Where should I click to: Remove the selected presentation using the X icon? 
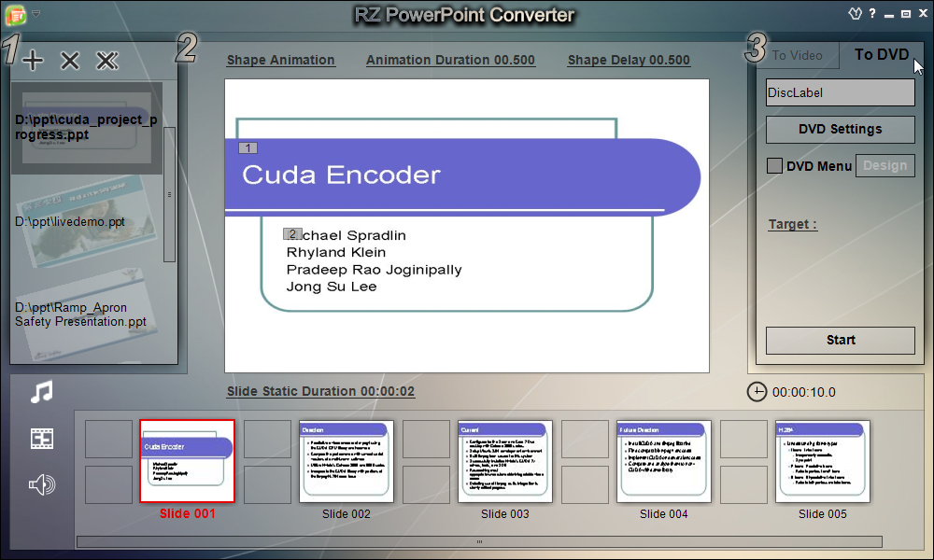[x=69, y=60]
